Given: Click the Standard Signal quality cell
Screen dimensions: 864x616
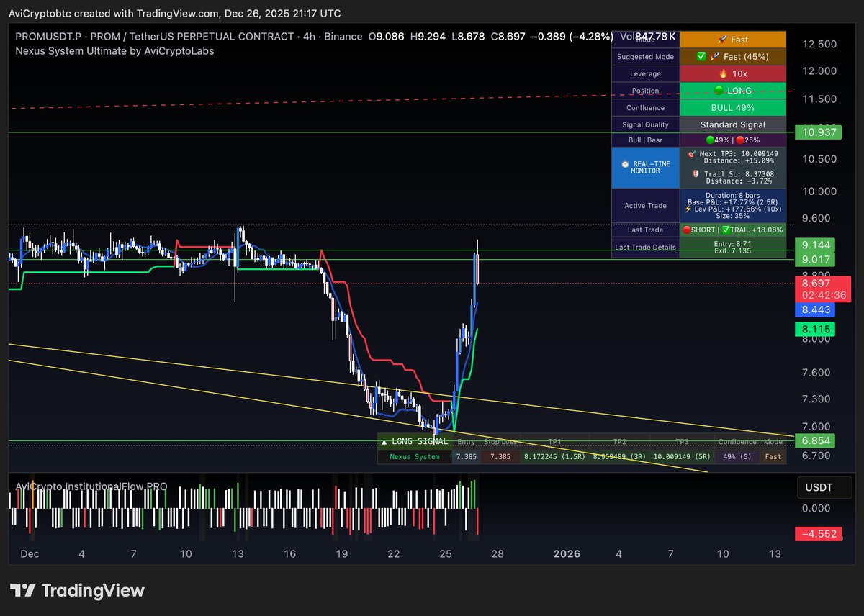Looking at the screenshot, I should [733, 125].
